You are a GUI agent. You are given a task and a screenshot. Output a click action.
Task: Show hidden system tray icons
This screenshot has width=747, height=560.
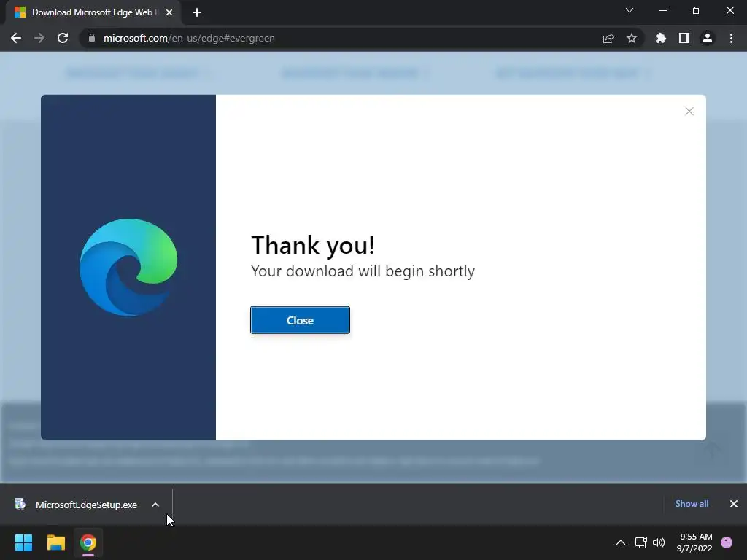(621, 542)
